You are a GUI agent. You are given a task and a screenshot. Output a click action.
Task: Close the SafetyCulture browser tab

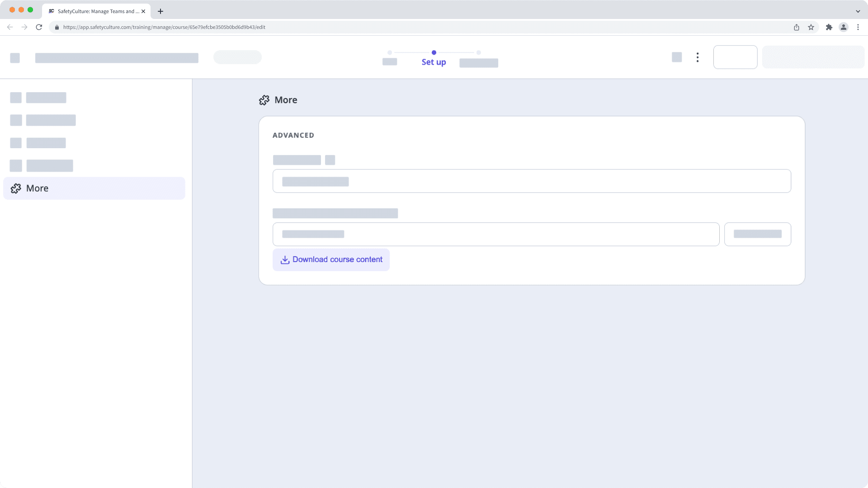[x=143, y=11]
